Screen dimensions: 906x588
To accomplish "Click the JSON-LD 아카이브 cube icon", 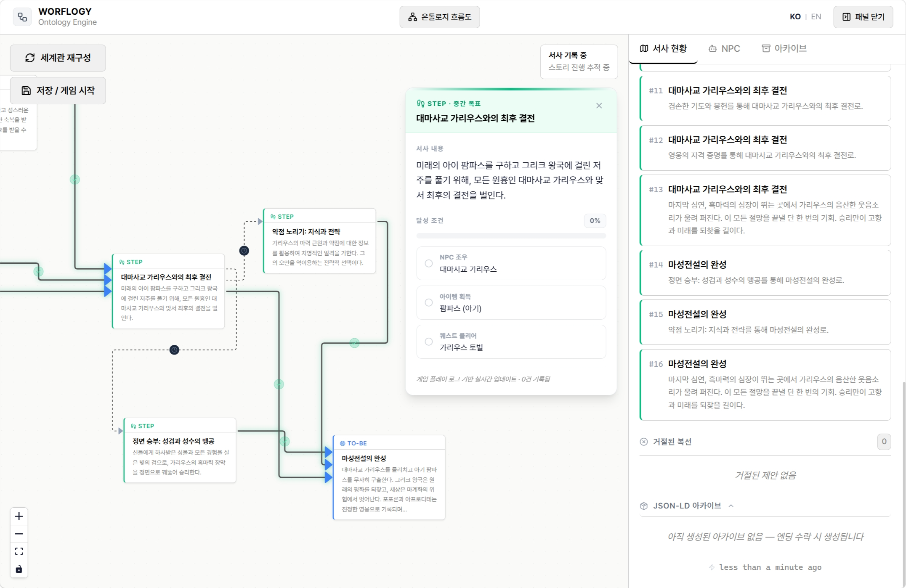I will click(x=644, y=506).
